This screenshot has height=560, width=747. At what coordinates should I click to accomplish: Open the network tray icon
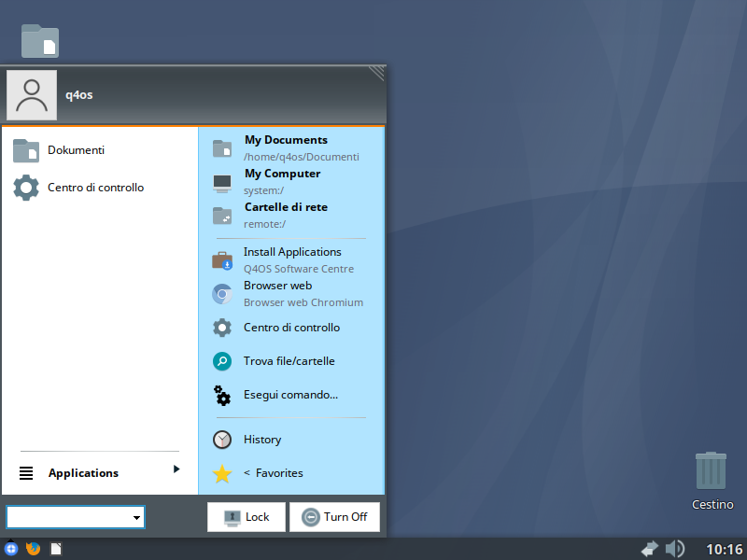649,549
